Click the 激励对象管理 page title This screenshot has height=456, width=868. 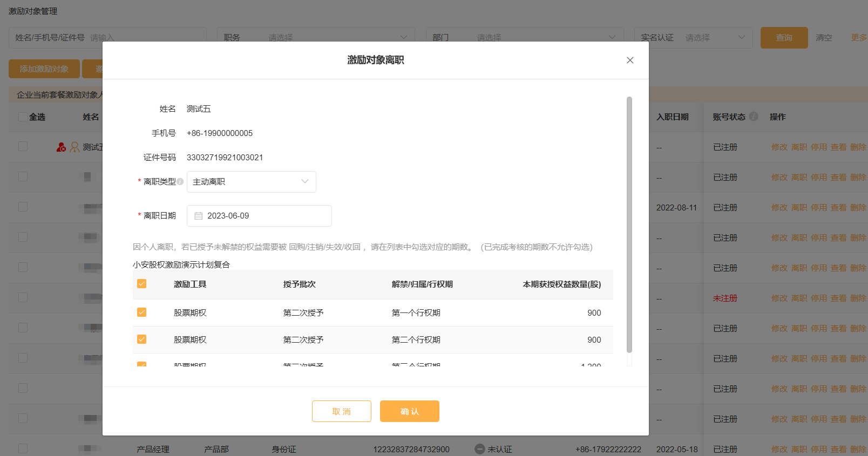33,11
